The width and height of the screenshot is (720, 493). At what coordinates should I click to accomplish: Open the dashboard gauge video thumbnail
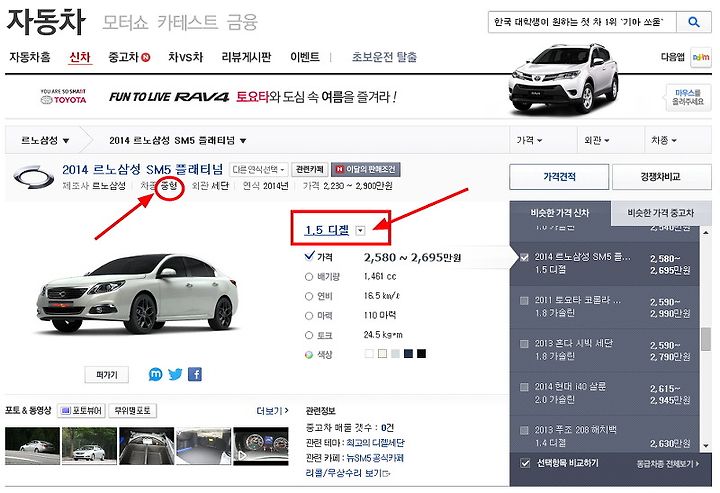pyautogui.click(x=261, y=446)
